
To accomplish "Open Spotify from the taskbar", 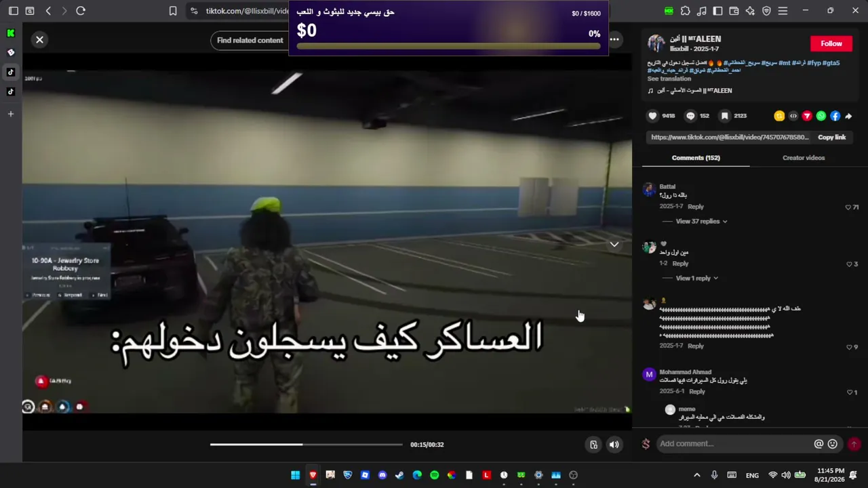I will coord(434,475).
